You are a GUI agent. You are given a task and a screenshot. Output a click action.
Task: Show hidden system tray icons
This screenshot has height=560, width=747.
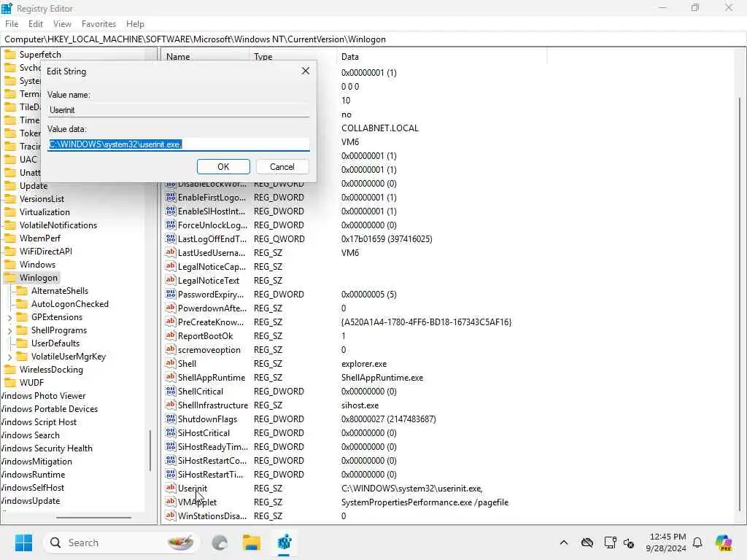coord(564,542)
